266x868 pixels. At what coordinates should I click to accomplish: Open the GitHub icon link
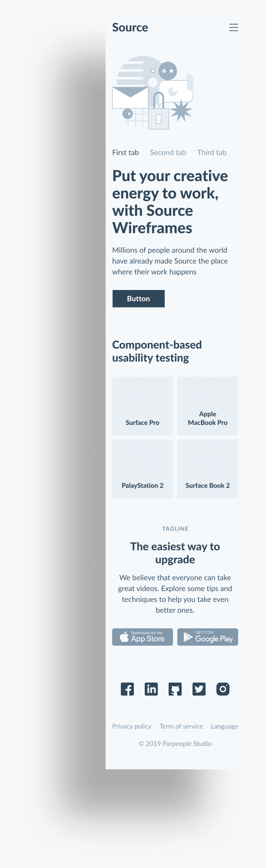(175, 689)
